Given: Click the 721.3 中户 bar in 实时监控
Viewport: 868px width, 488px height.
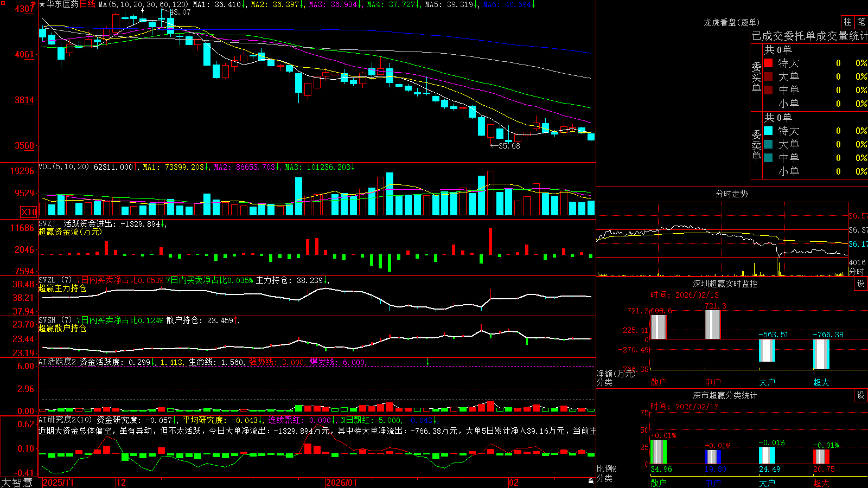Looking at the screenshot, I should point(713,325).
